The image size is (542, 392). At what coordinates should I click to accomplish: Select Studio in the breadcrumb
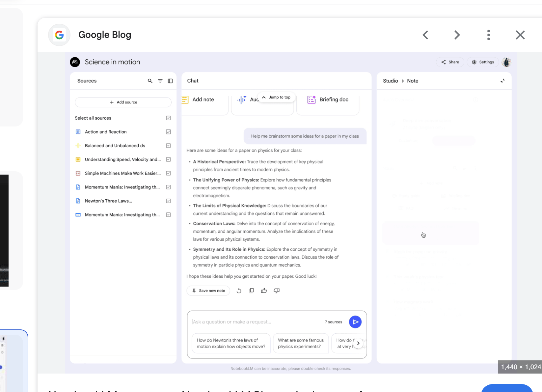(x=390, y=81)
